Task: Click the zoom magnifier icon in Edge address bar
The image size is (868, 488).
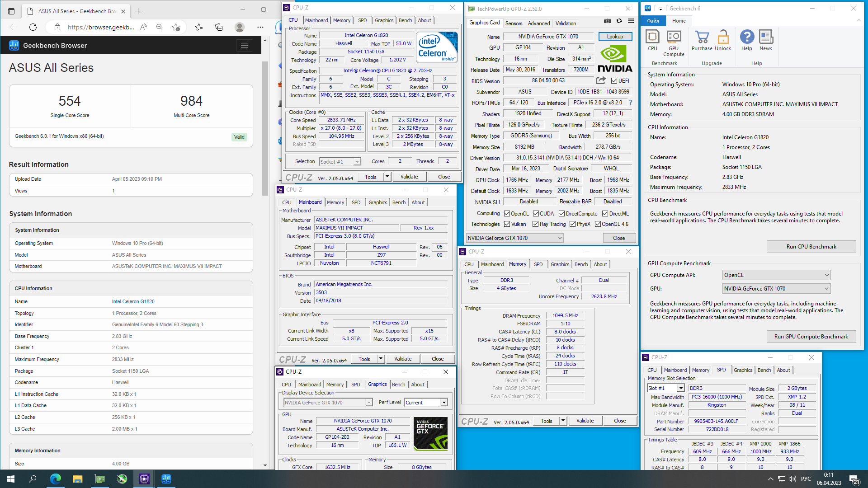Action: click(160, 27)
